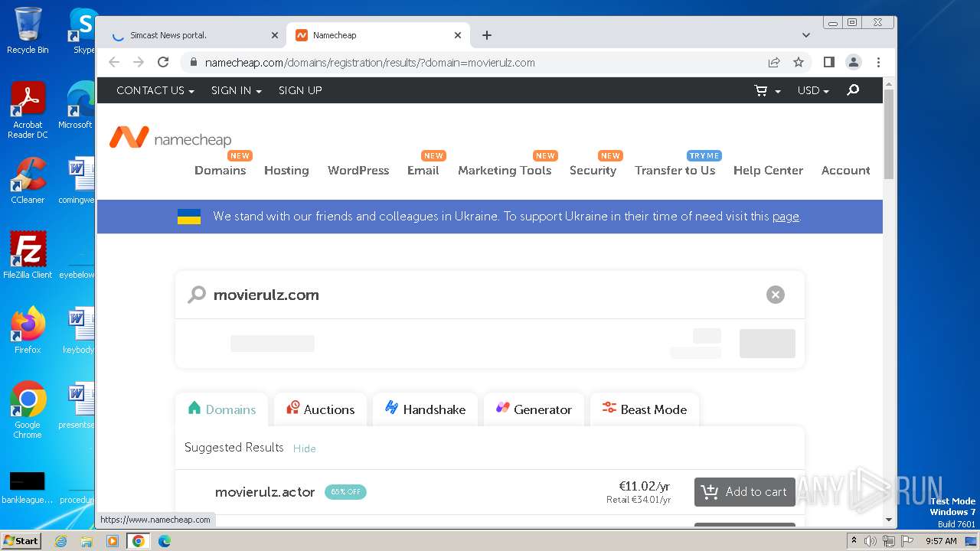Open the Ukraine support page link
Viewport: 980px width, 551px height.
pos(786,217)
